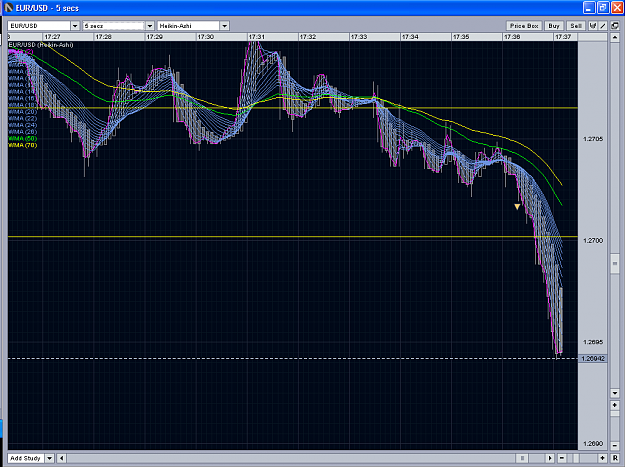This screenshot has height=467, width=625.
Task: Click the 17:34 time axis label
Action: click(x=410, y=37)
